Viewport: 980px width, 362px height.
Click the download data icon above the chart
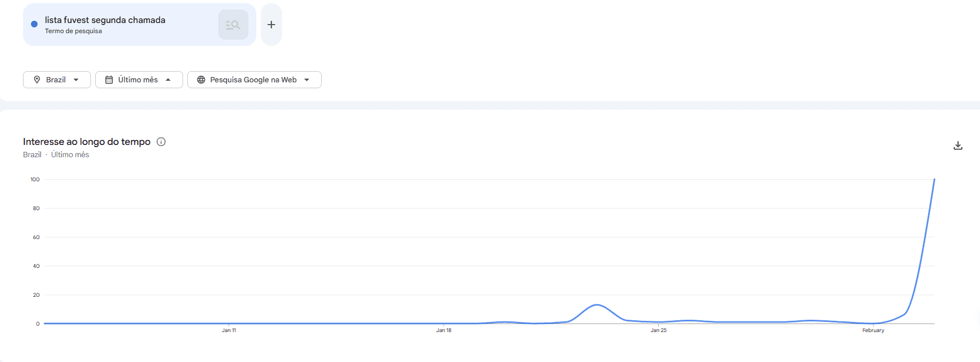pos(958,145)
